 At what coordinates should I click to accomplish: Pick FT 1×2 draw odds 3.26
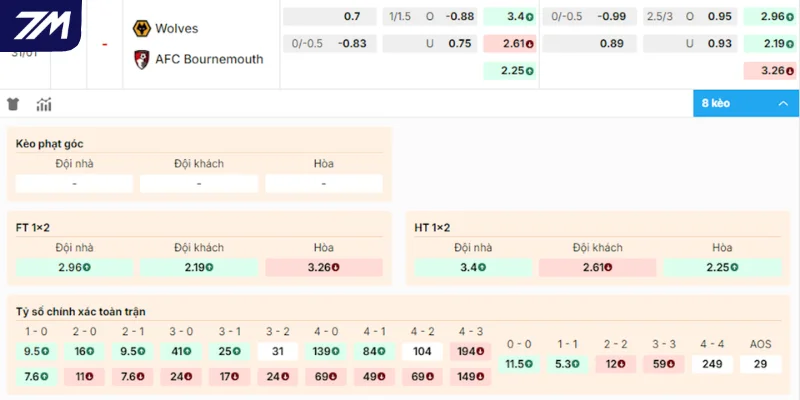323,267
